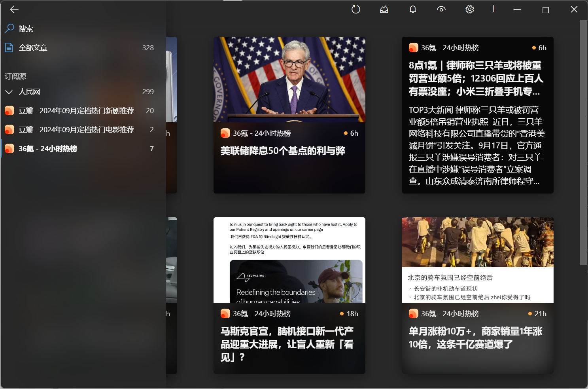Select 全部文章 in the sidebar
588x389 pixels.
pos(83,47)
